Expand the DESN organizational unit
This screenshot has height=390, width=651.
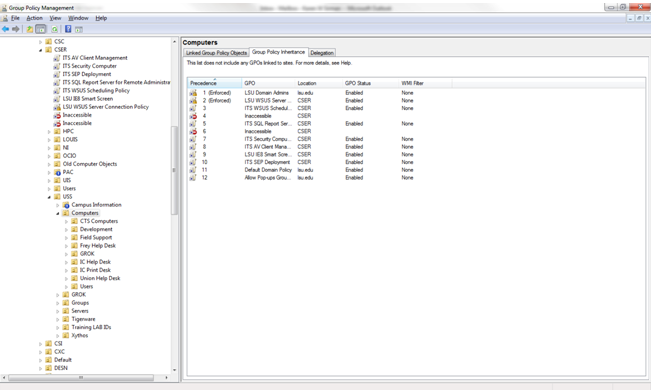(x=41, y=368)
